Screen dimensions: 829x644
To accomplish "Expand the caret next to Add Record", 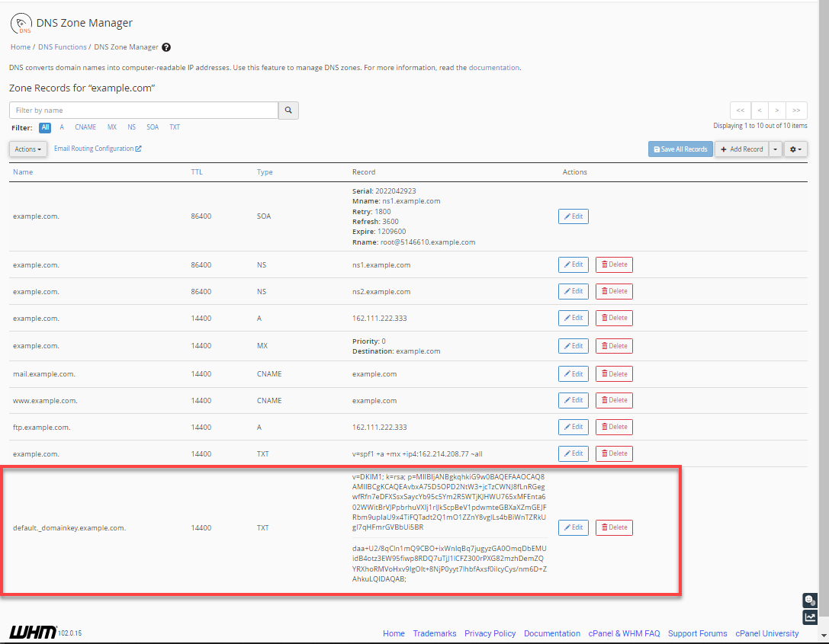I will point(776,149).
